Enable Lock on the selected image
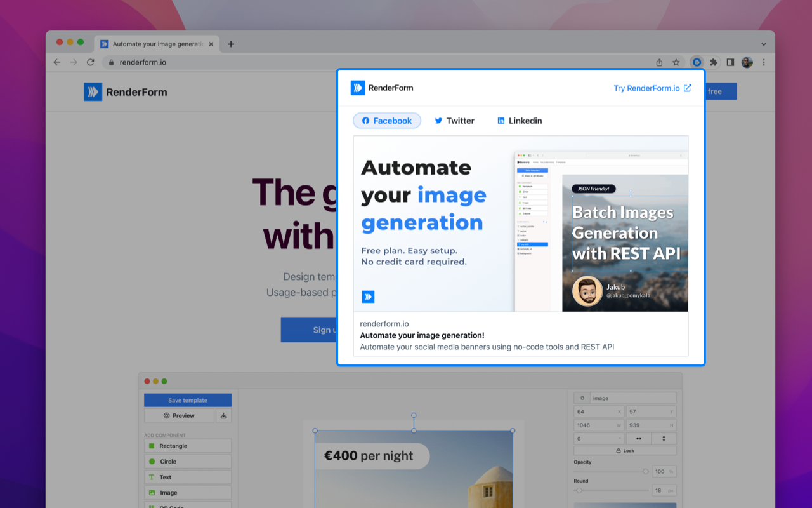Viewport: 812px width, 508px height. (x=625, y=450)
